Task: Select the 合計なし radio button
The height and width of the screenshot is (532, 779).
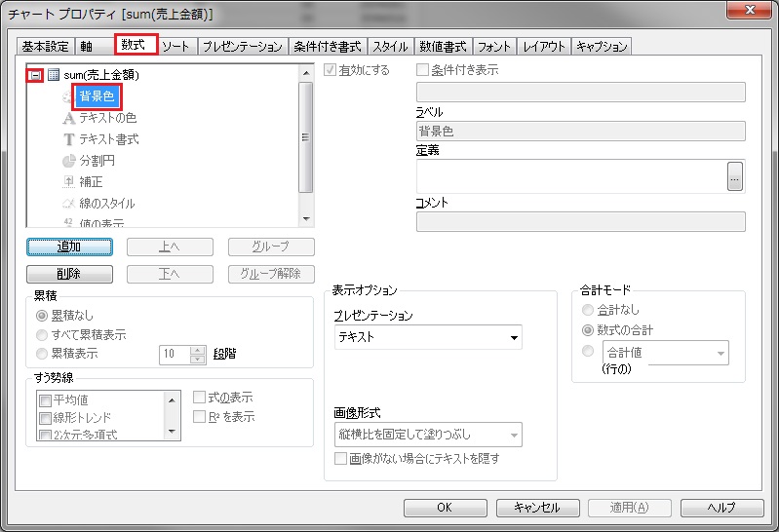Action: (588, 309)
